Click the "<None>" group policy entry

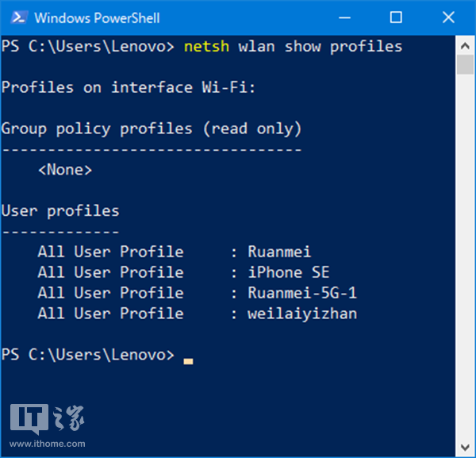[x=65, y=169]
